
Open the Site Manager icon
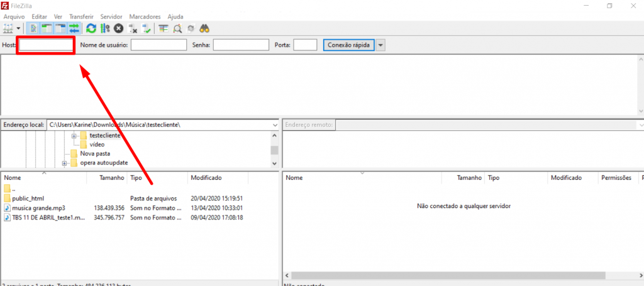[x=8, y=28]
